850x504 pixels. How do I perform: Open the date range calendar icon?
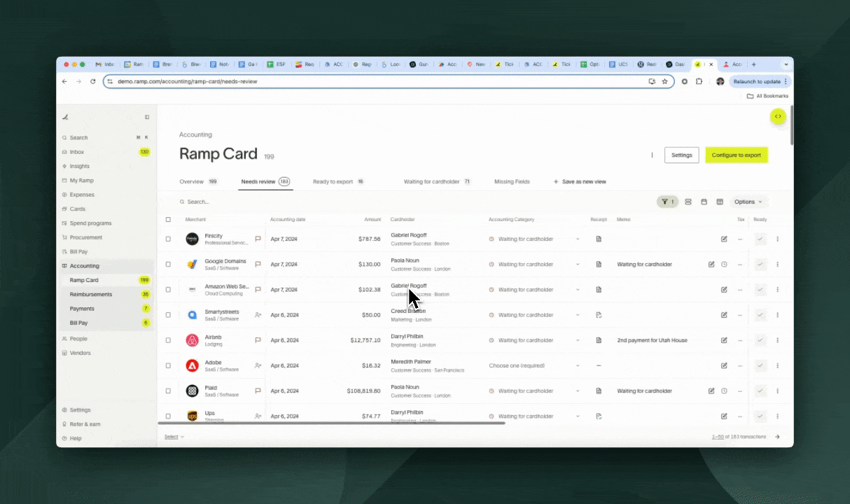click(x=704, y=202)
